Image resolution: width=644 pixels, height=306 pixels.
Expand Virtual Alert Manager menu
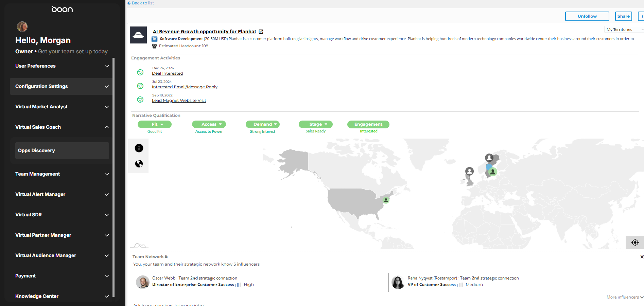[62, 194]
